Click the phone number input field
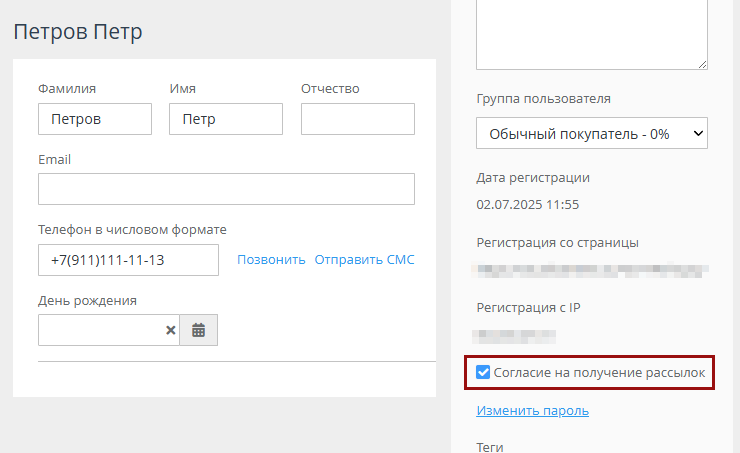Viewport: 740px width, 453px height. (128, 260)
